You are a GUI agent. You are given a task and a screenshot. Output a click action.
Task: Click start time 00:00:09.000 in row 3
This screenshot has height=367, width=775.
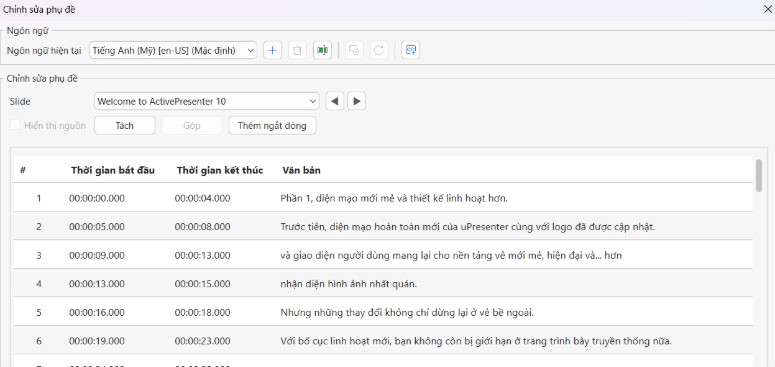pyautogui.click(x=97, y=255)
